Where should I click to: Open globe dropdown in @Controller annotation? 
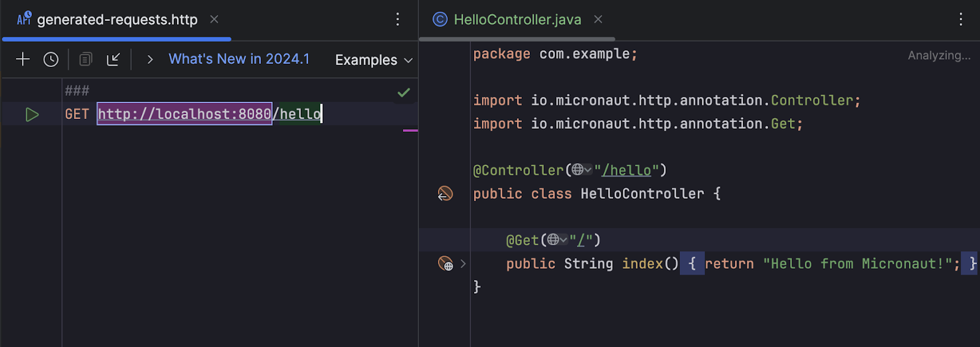coord(582,170)
